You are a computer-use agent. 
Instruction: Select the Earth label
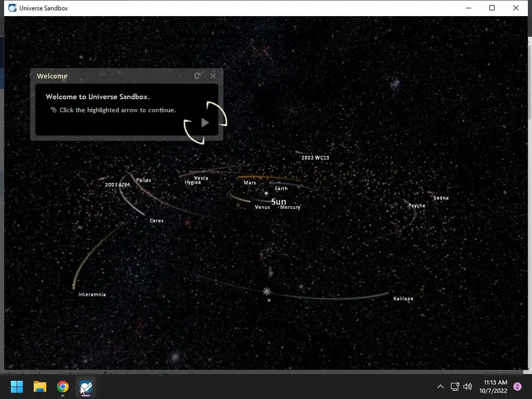pos(281,188)
